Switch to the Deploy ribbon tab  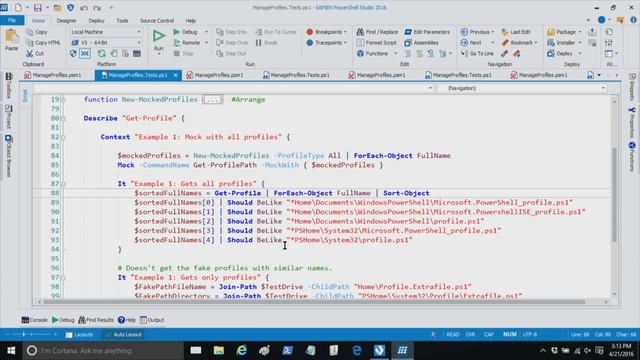96,20
